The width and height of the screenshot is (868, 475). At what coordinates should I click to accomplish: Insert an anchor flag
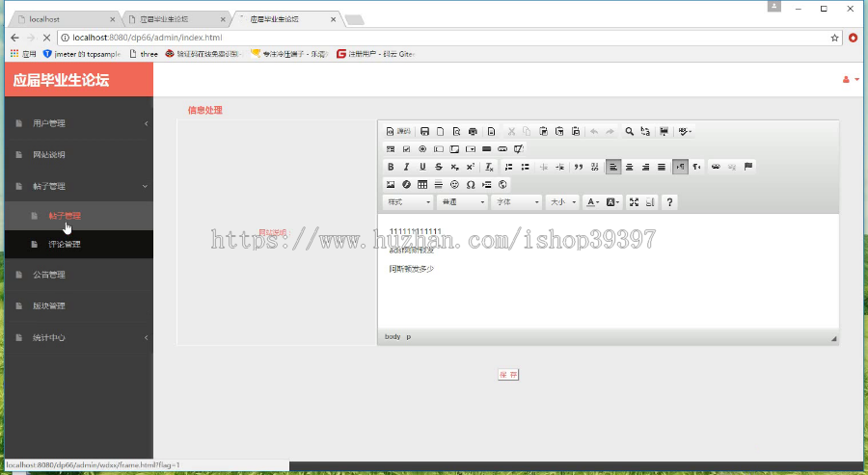[747, 167]
